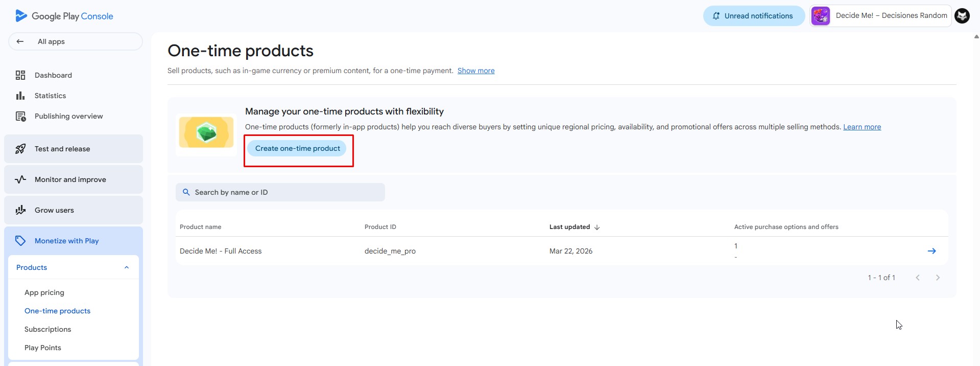The height and width of the screenshot is (366, 980).
Task: Click the search magnifier icon
Action: tap(186, 192)
